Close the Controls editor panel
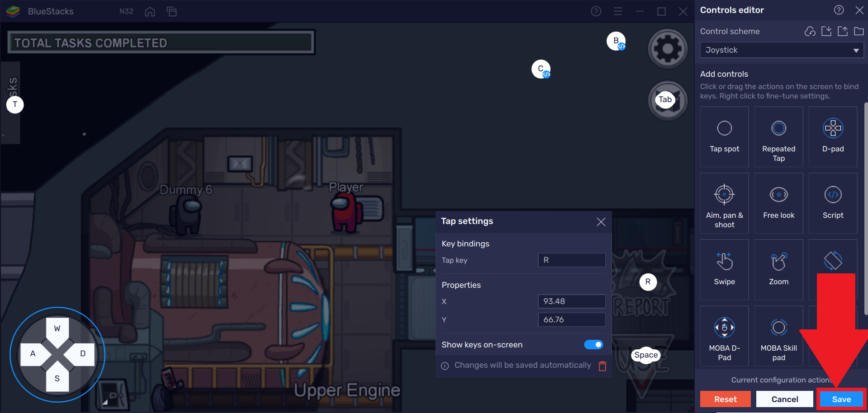The height and width of the screenshot is (413, 868). (859, 10)
